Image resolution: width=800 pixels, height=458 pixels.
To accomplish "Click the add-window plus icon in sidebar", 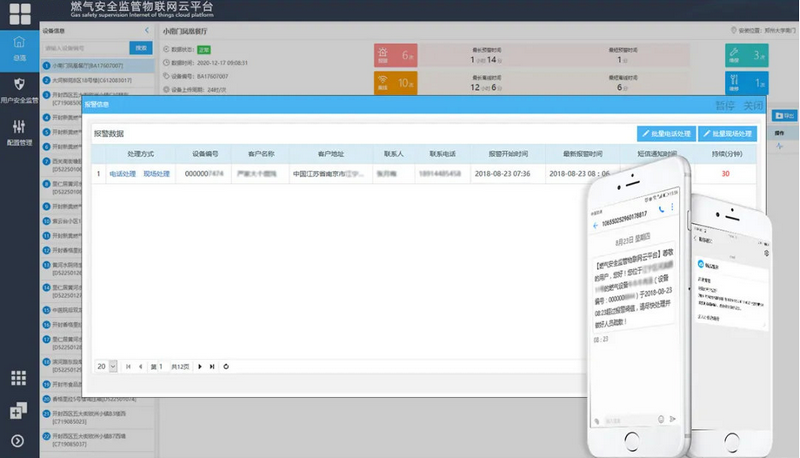I will (x=18, y=411).
